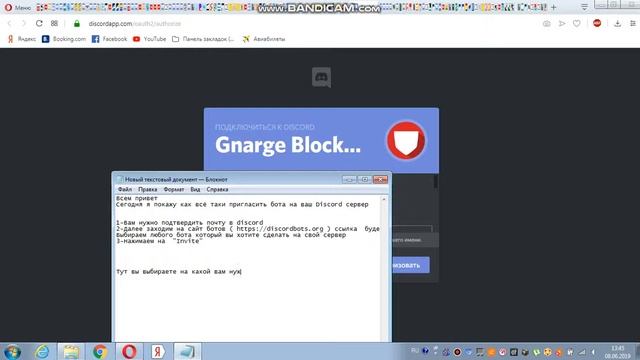Click the RU language indicator in tray
This screenshot has height=360, width=640.
point(415,351)
